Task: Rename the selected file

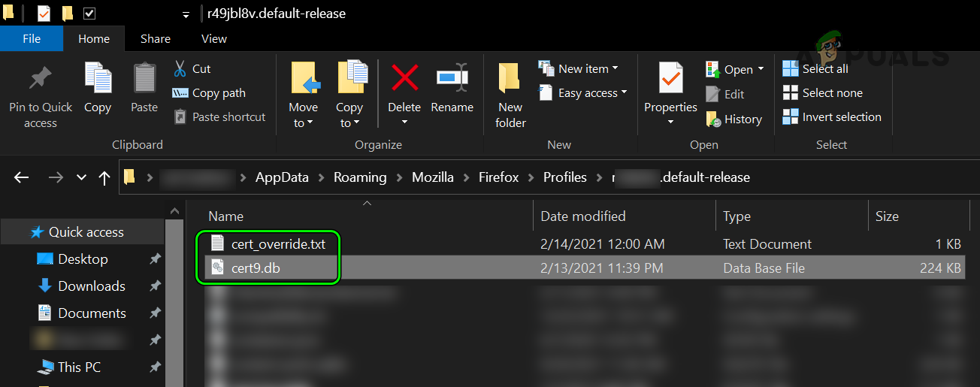Action: point(452,89)
